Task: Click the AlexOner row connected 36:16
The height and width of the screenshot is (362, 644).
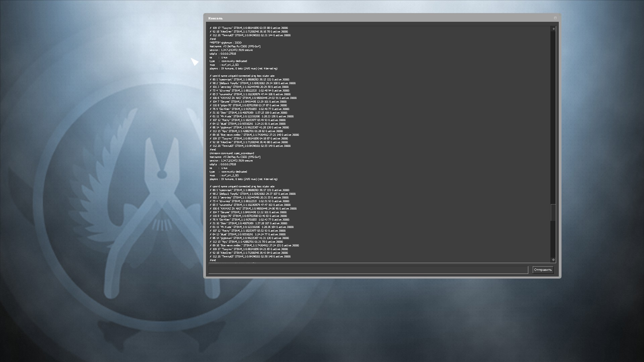Action: [x=249, y=32]
